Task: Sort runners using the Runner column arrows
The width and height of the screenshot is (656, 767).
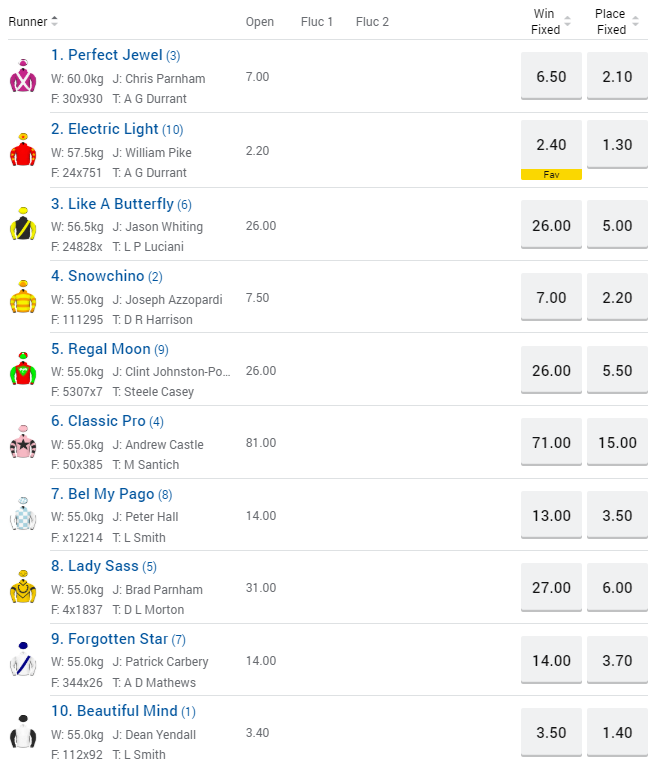Action: (55, 21)
